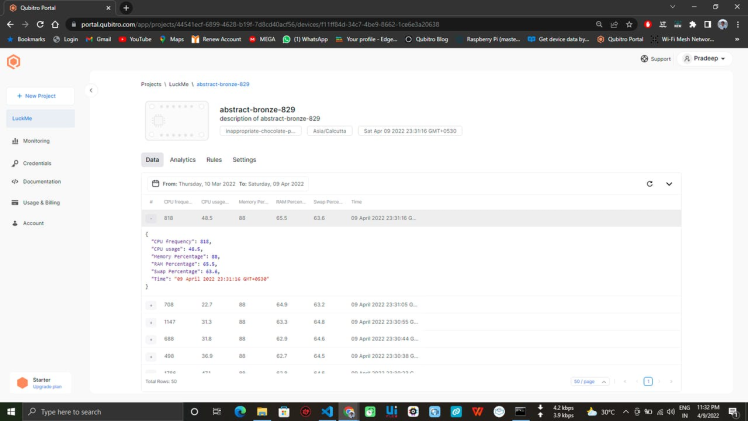Viewport: 748px width, 421px height.
Task: Click the New Project button
Action: pos(40,96)
